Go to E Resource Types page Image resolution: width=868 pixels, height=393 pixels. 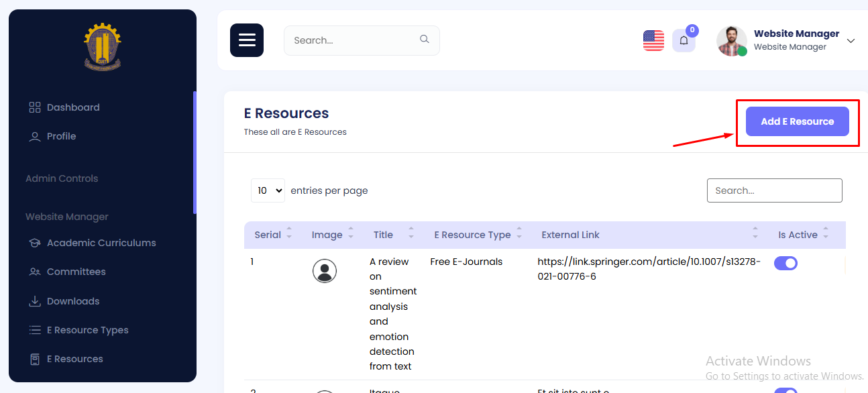point(87,330)
